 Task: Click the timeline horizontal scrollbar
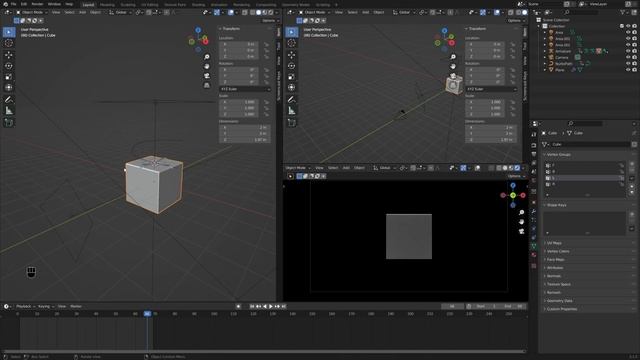263,351
